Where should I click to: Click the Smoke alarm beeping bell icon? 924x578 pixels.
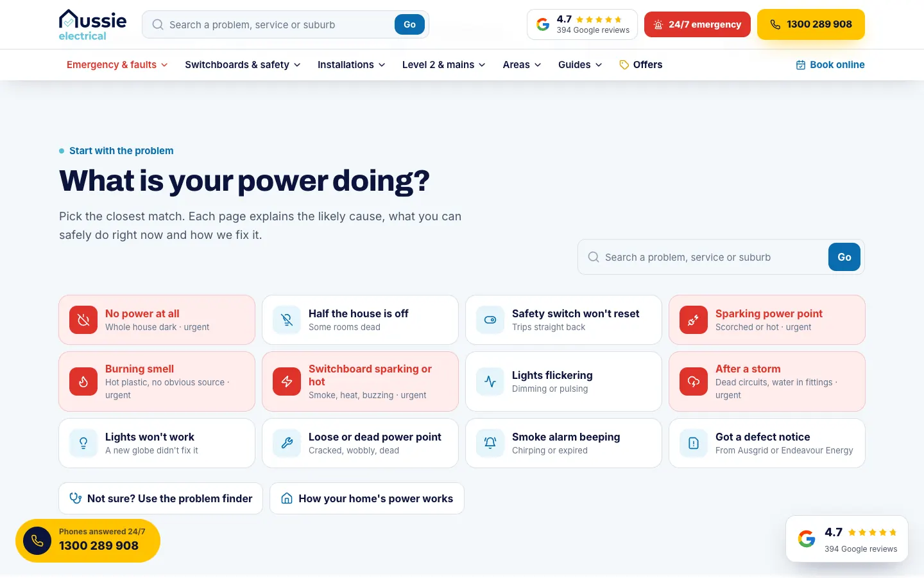[x=490, y=443]
